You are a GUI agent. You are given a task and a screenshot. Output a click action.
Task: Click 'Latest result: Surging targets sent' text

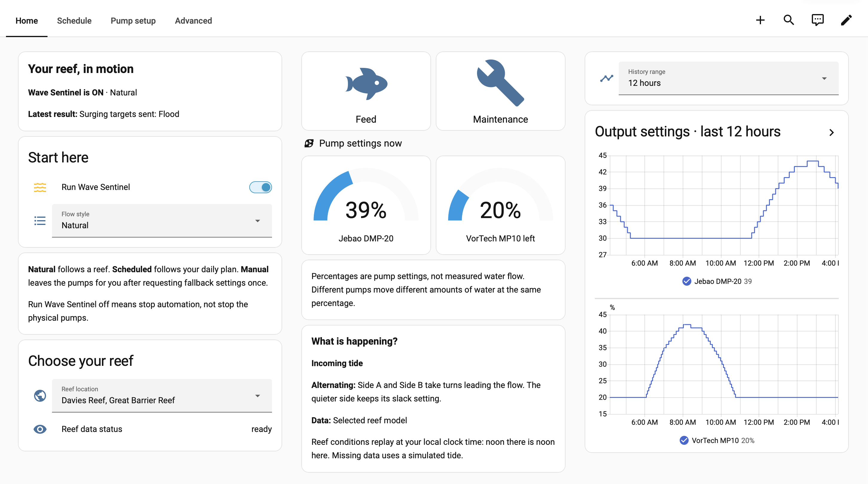tap(103, 114)
